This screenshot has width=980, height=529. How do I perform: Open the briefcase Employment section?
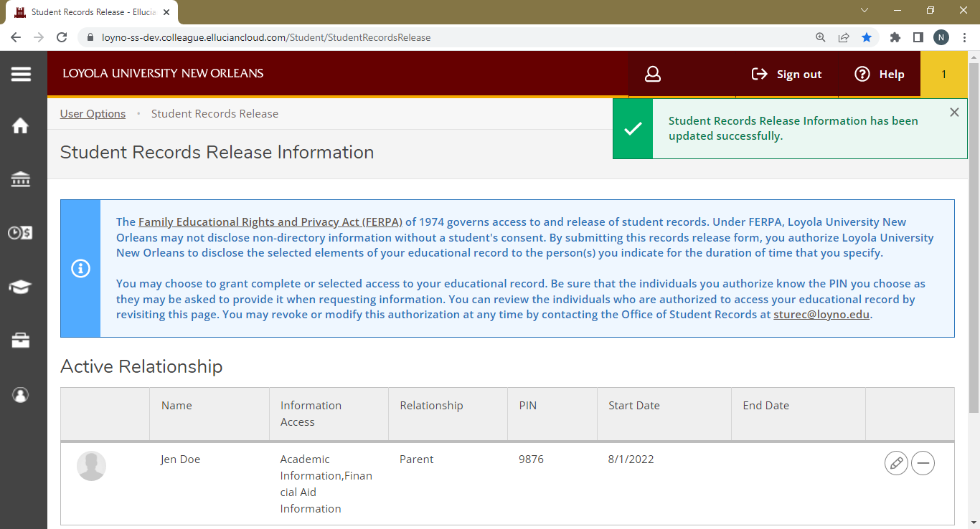click(21, 340)
